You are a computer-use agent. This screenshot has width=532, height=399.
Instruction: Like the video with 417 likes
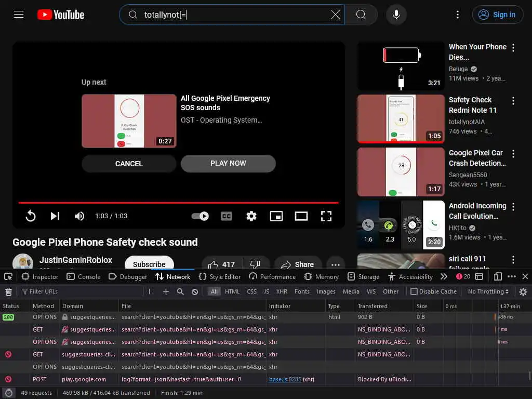coord(222,264)
